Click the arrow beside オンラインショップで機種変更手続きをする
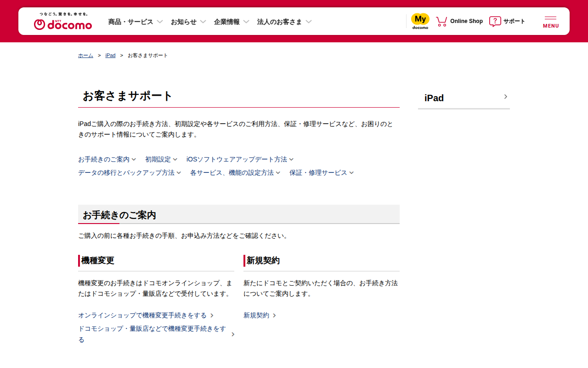588x368 pixels. (212, 316)
